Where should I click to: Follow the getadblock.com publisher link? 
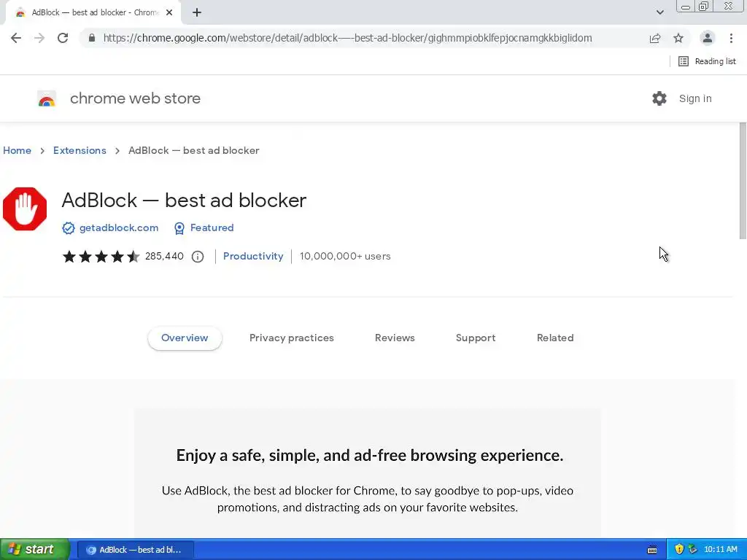click(x=119, y=227)
